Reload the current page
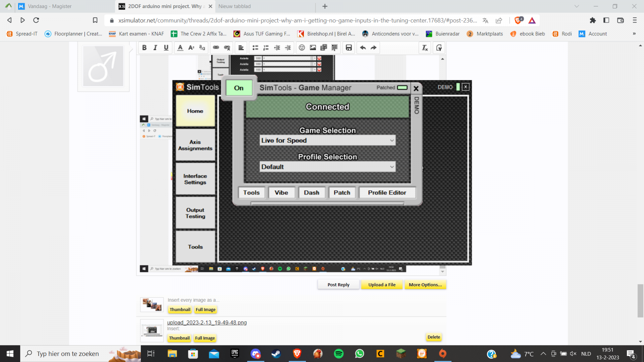The width and height of the screenshot is (644, 362). click(36, 20)
